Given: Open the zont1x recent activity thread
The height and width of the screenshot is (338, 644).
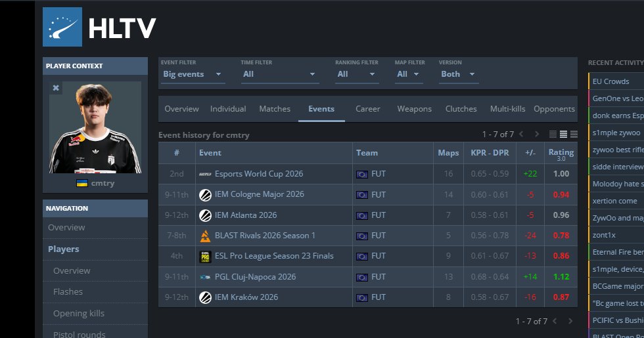Looking at the screenshot, I should pos(604,235).
